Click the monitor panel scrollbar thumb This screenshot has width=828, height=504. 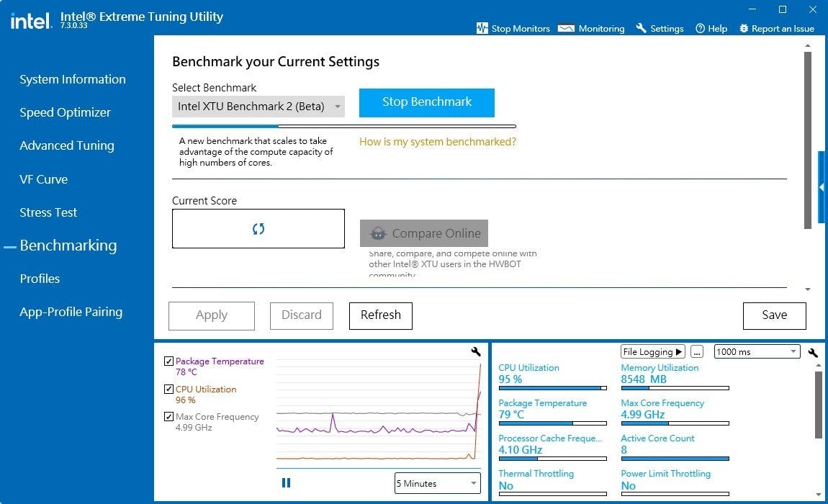(818, 405)
